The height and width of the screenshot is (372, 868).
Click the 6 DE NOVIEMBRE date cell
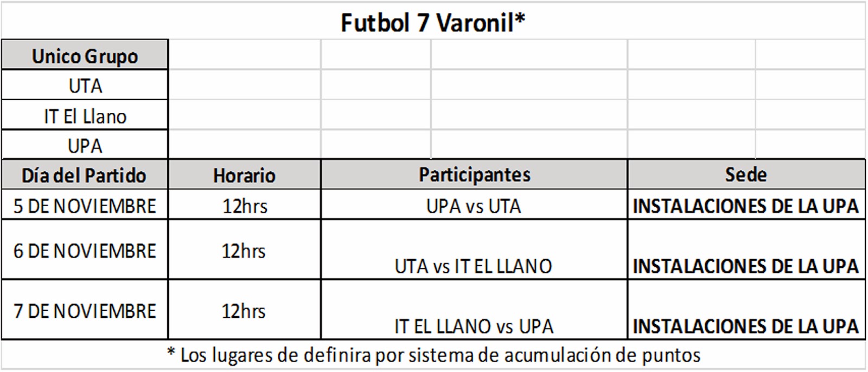[85, 251]
